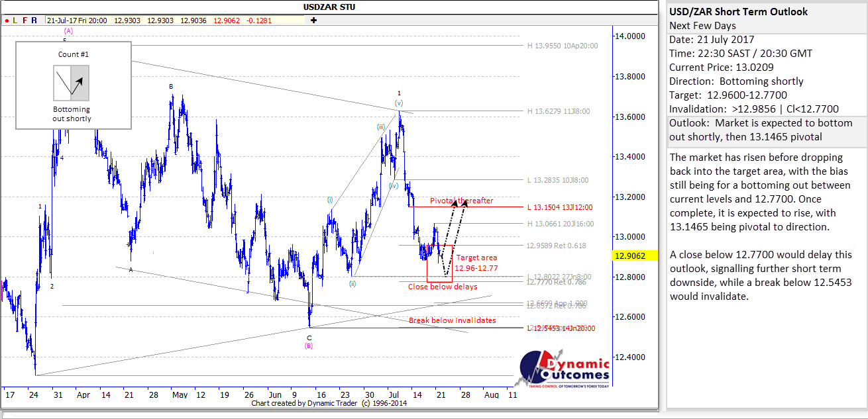Click the 'Break below invalidates' annotation
This screenshot has height=419, width=868.
coord(452,320)
